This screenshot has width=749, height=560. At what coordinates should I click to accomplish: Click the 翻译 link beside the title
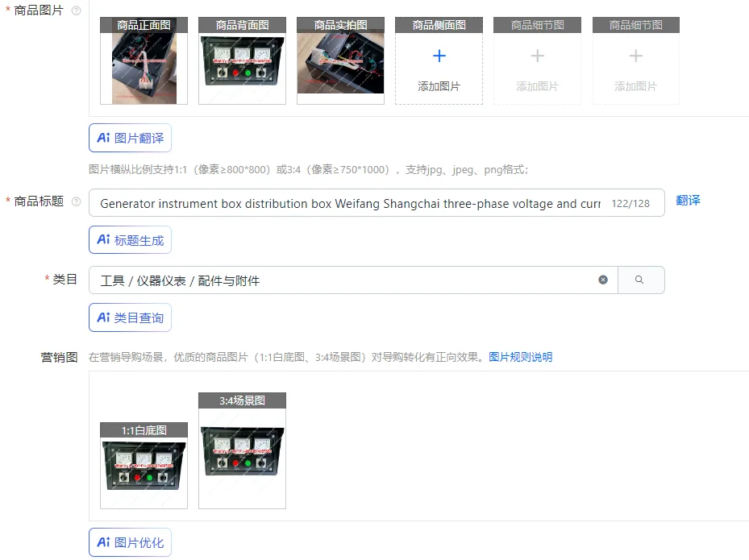pos(688,201)
